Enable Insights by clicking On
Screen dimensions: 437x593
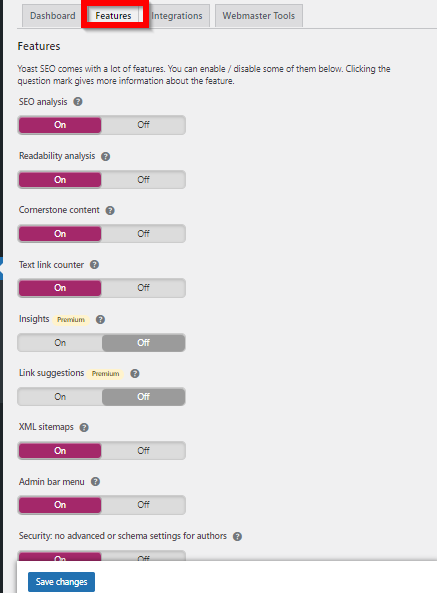[60, 343]
